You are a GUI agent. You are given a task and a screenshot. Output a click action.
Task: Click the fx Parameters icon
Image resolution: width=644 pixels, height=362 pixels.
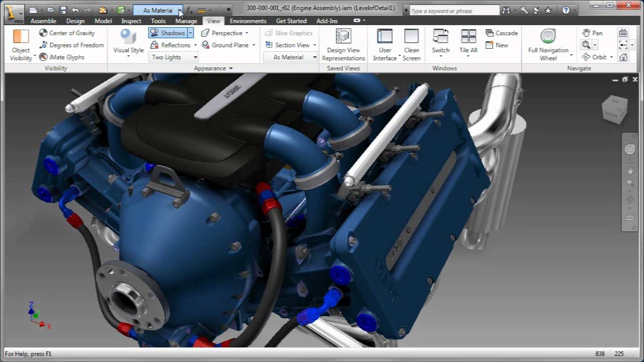pos(189,10)
